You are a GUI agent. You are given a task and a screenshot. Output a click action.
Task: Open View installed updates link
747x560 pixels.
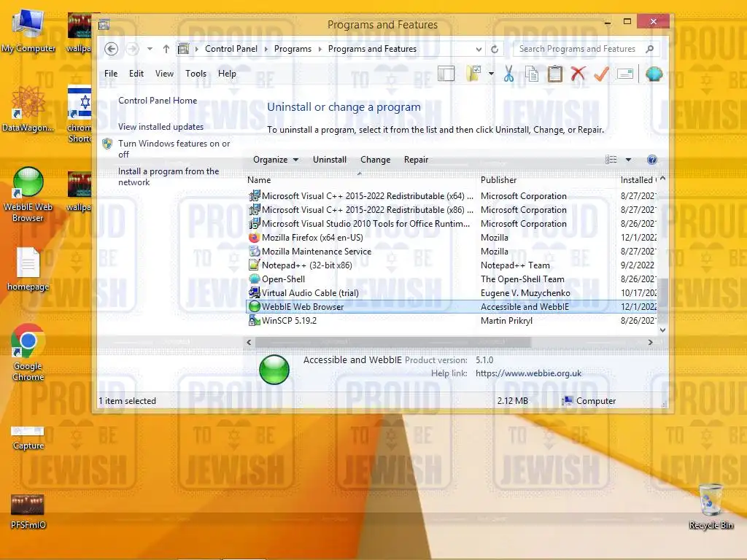(160, 127)
